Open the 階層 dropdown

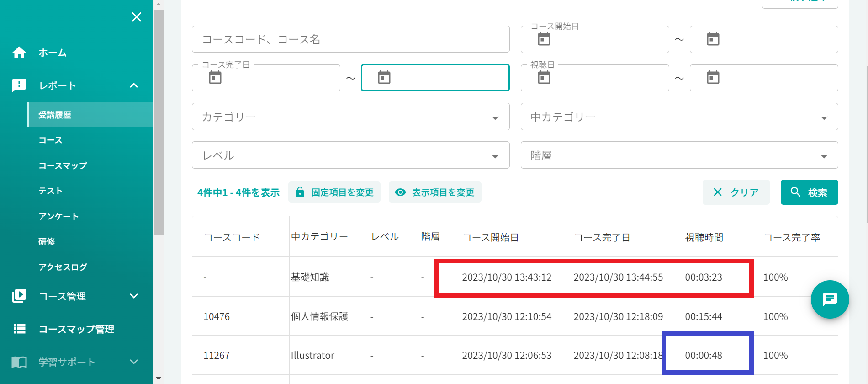point(679,155)
